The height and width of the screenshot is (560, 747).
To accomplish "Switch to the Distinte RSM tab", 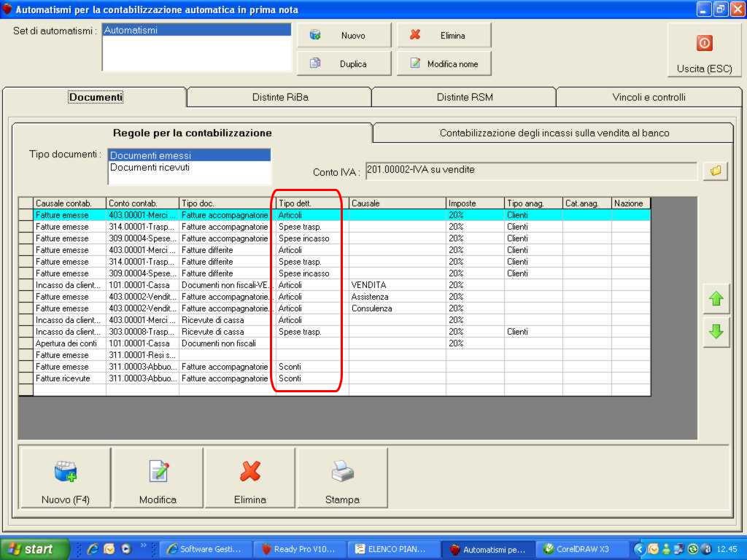I will pyautogui.click(x=465, y=97).
